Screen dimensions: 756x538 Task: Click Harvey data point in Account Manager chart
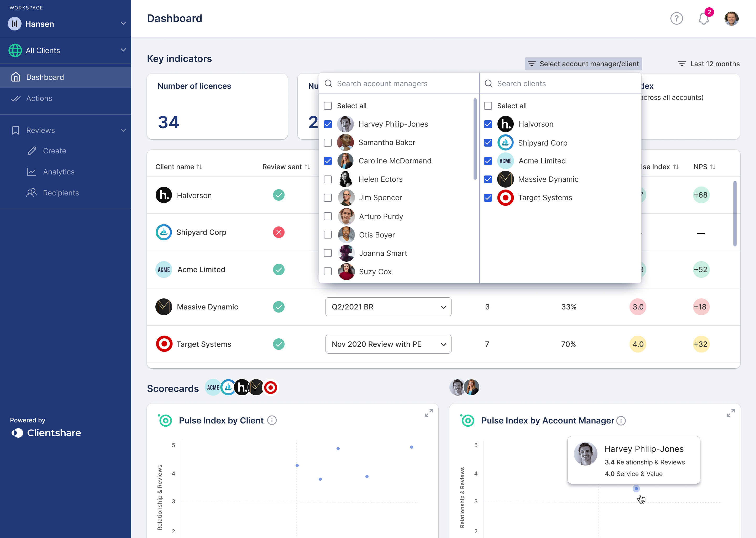[636, 489]
